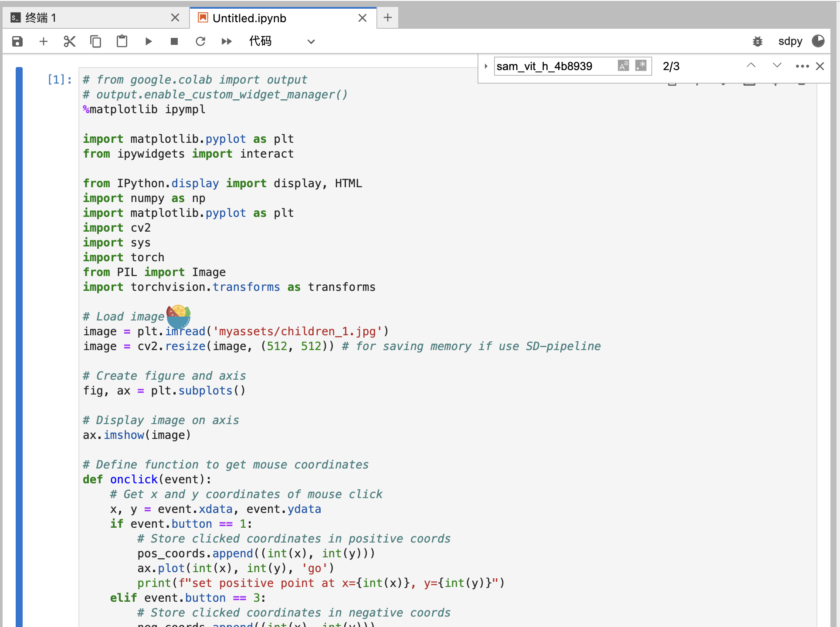This screenshot has height=627, width=840.
Task: Run the selected cell
Action: tap(149, 41)
